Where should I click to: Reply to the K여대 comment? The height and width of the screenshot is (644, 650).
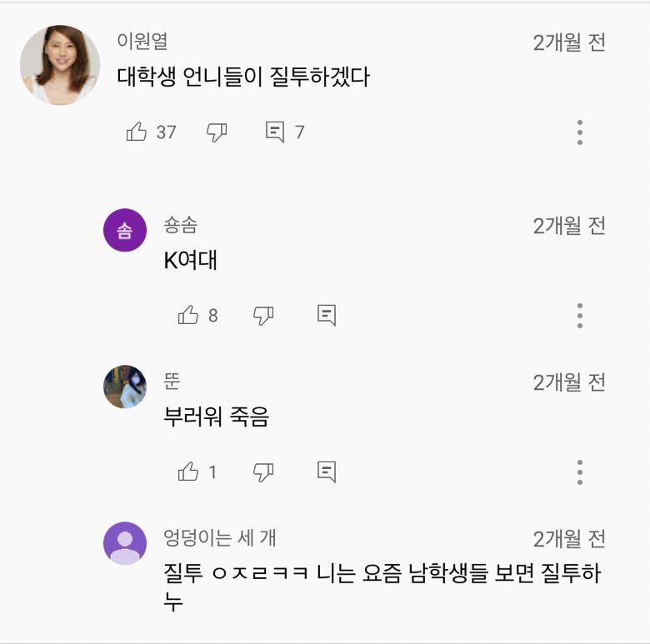tap(327, 315)
